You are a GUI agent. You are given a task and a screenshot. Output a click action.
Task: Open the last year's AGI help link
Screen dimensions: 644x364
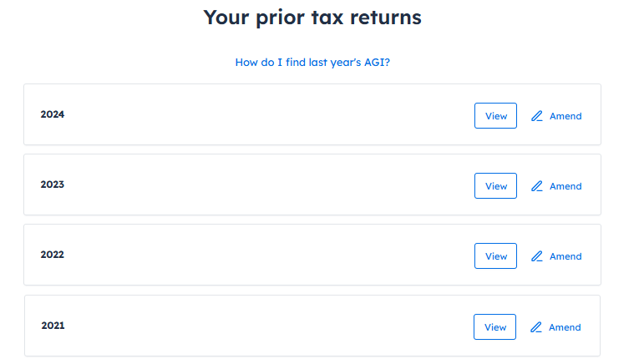coord(312,63)
